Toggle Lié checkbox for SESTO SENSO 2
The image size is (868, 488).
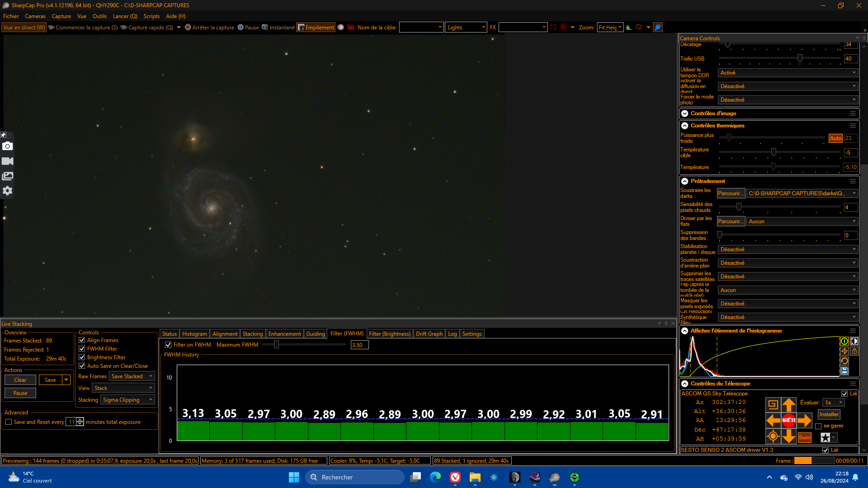[x=826, y=450]
